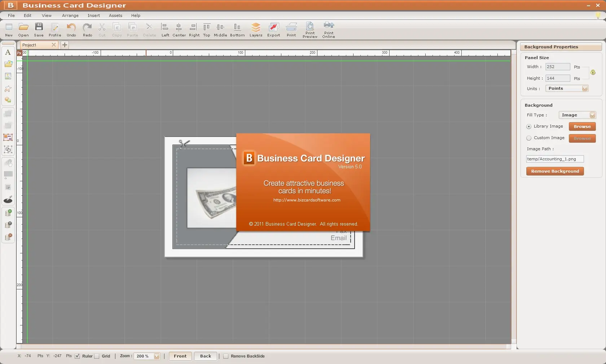Show the Front side of card
Viewport: 606px width, 364px height.
[x=180, y=356]
